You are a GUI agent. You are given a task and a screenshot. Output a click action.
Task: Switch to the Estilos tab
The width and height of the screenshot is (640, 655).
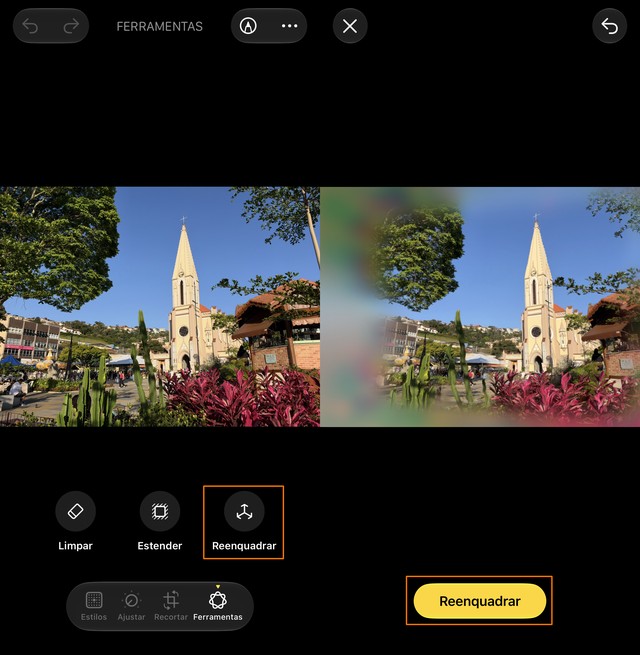[94, 606]
